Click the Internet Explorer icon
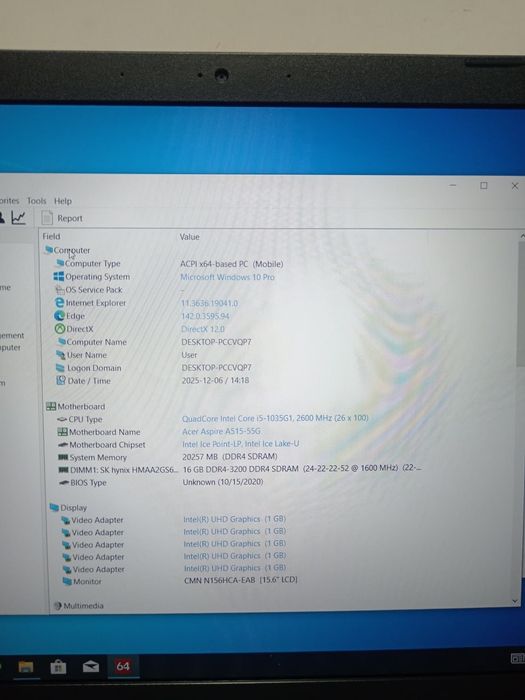The width and height of the screenshot is (525, 700). [x=59, y=303]
